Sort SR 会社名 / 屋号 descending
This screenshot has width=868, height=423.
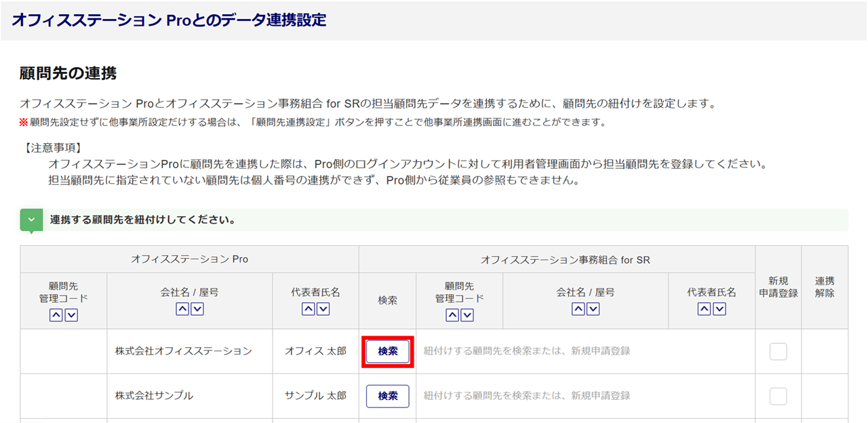point(593,309)
